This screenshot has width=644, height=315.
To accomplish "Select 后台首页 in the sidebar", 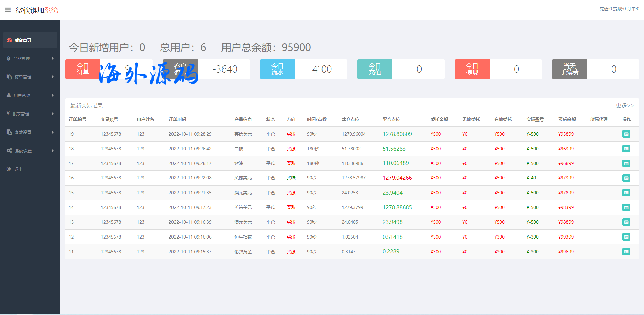I will [23, 40].
